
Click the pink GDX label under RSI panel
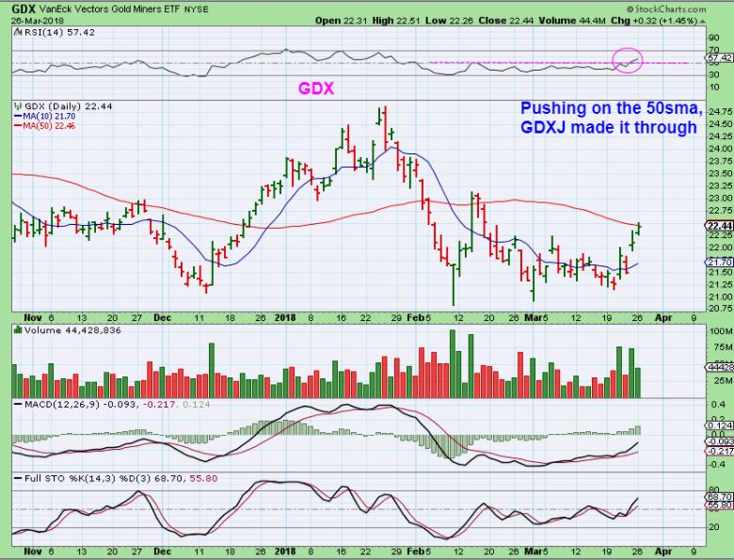(x=316, y=88)
